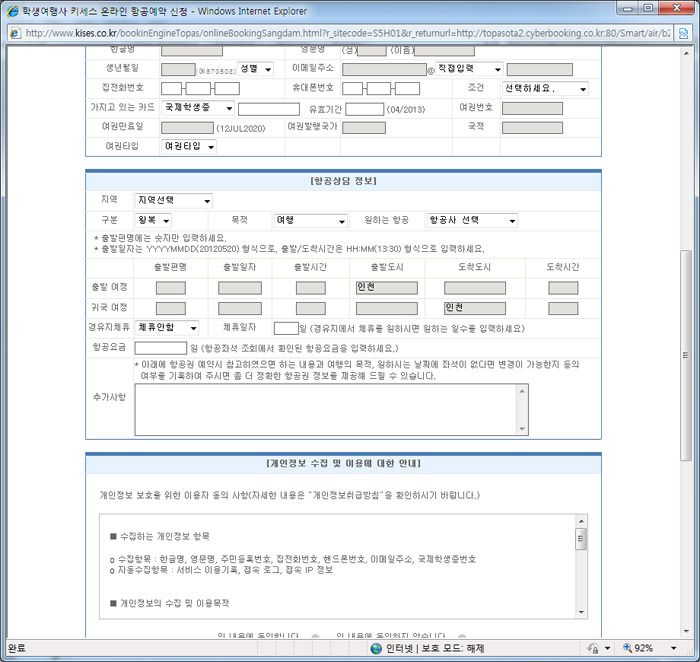Screen dimensions: 700x662
Task: Open the 왕복 trip type dropdown
Action: point(153,221)
